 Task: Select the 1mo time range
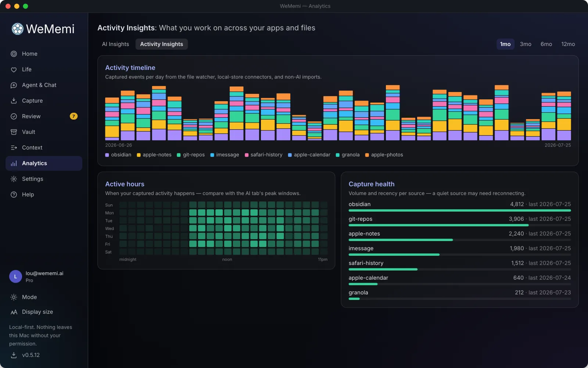coord(505,44)
